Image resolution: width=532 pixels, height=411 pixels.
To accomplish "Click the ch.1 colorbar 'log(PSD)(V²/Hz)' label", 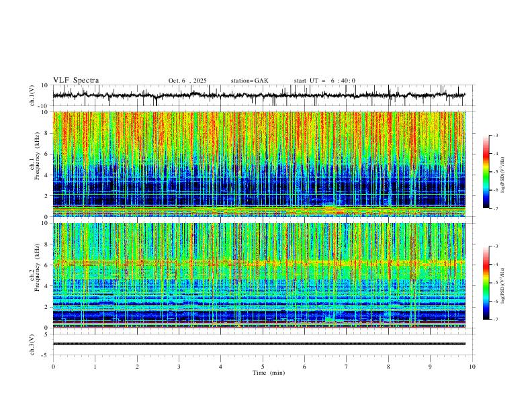I will pos(502,175).
